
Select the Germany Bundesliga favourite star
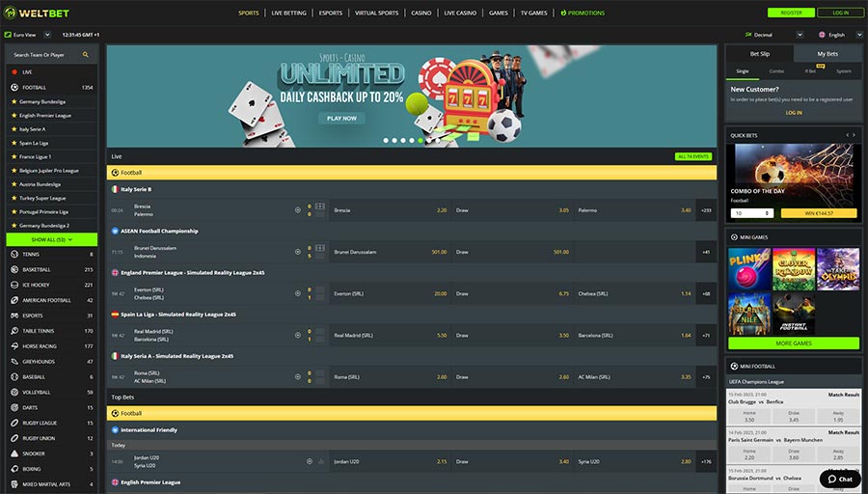(14, 102)
